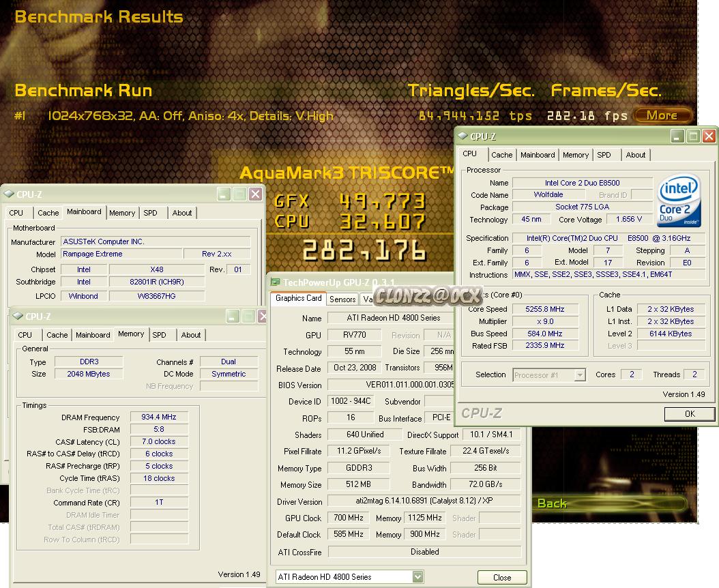
Task: Open About tab in right CPU-Z window
Action: pos(636,155)
